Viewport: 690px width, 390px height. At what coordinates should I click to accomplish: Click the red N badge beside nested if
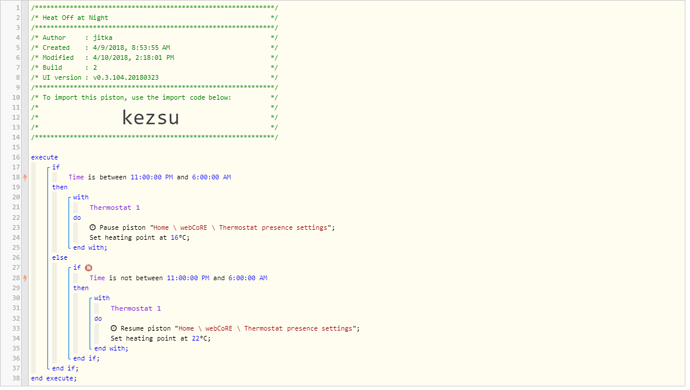coord(88,268)
